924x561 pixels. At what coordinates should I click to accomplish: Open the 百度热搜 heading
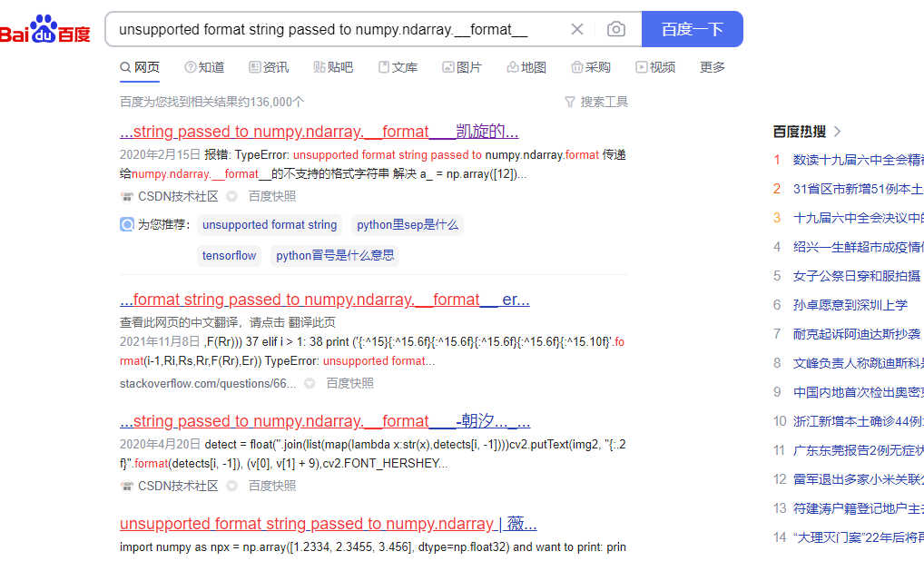click(799, 132)
